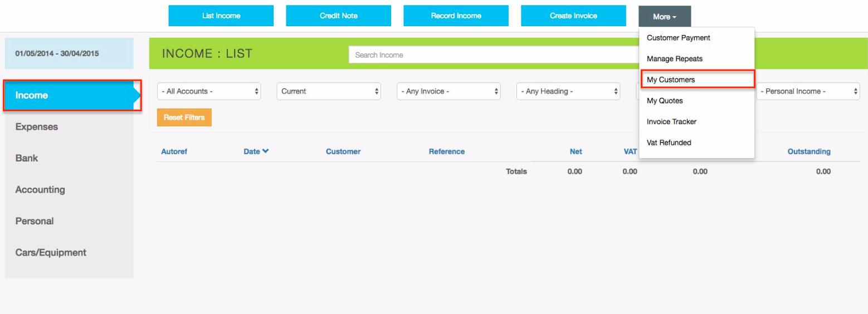868x314 pixels.
Task: Start a new invoice with Create Invoice
Action: pyautogui.click(x=573, y=16)
